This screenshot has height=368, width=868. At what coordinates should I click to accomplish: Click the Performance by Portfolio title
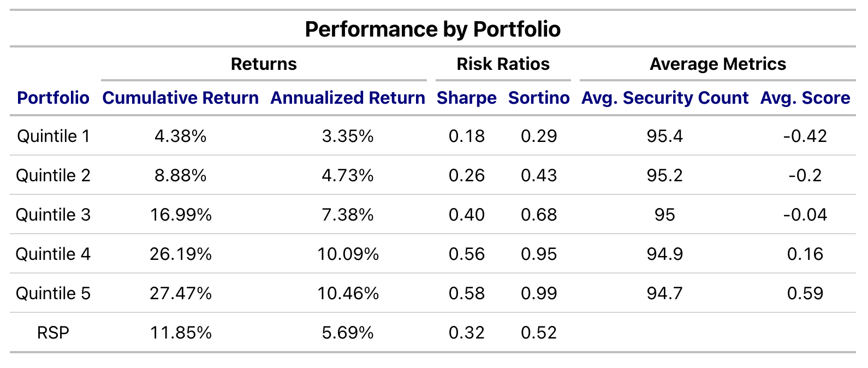(x=432, y=29)
